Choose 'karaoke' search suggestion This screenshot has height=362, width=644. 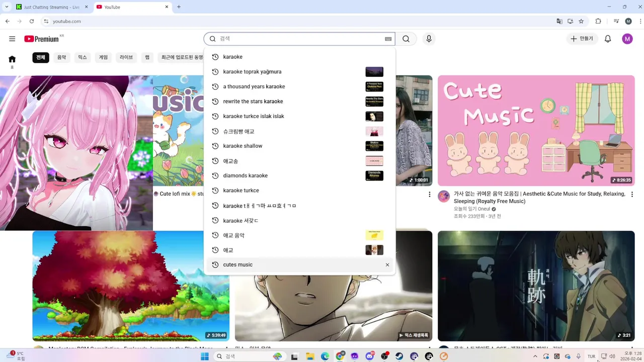(299, 57)
